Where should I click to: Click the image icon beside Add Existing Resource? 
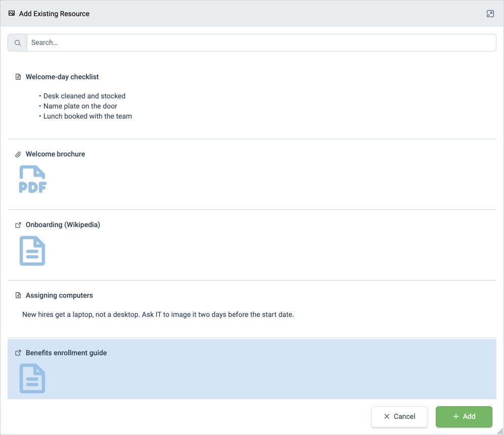tap(12, 14)
